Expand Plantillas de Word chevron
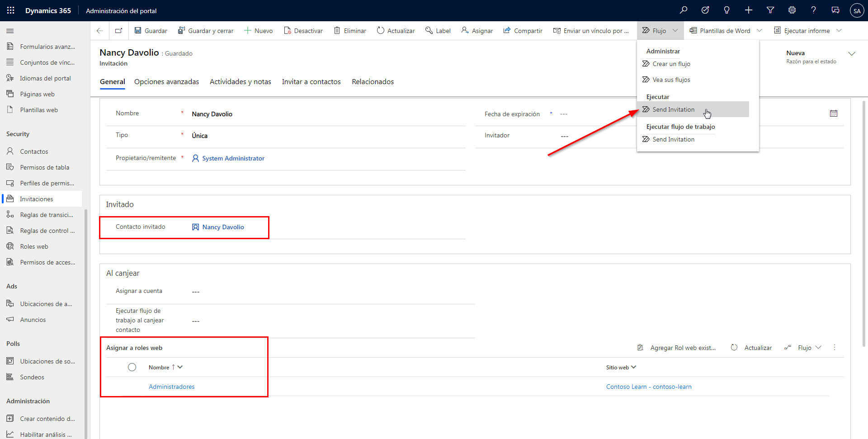This screenshot has width=868, height=439. (x=759, y=31)
